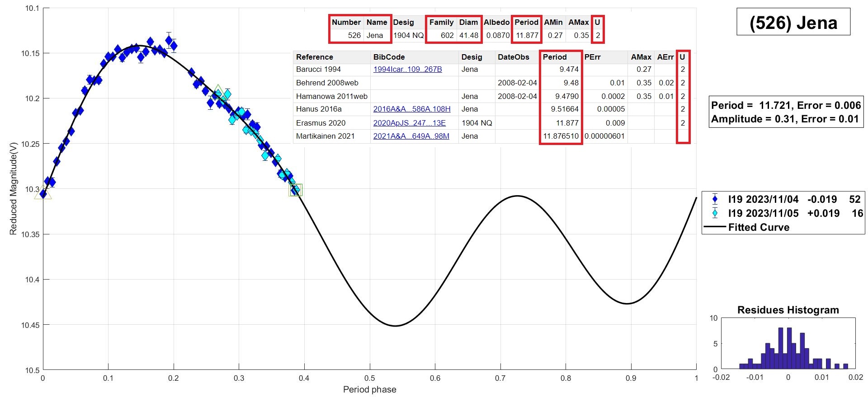The width and height of the screenshot is (868, 397).
Task: Click the 'Period = 11.721, Error = 0.006' text
Action: 786,105
